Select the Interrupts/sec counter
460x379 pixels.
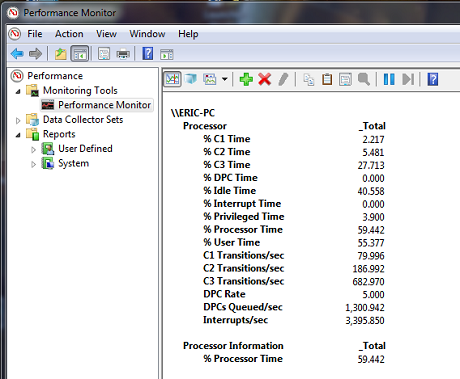coord(236,320)
